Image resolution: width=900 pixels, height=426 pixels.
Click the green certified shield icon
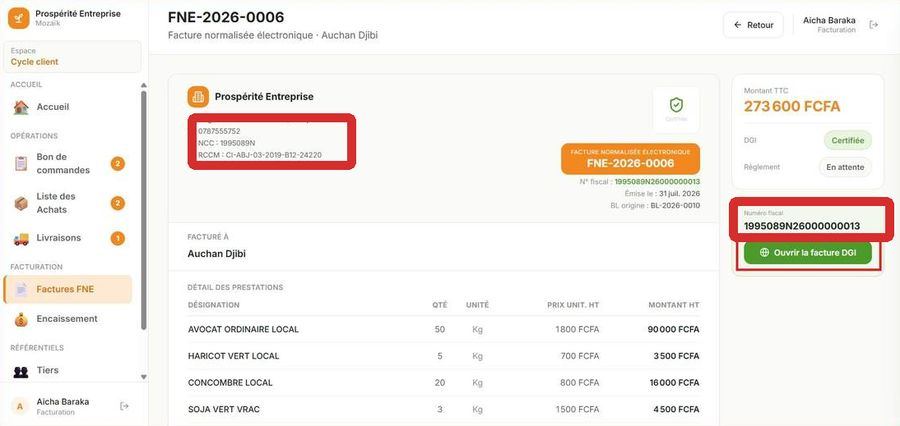point(676,105)
